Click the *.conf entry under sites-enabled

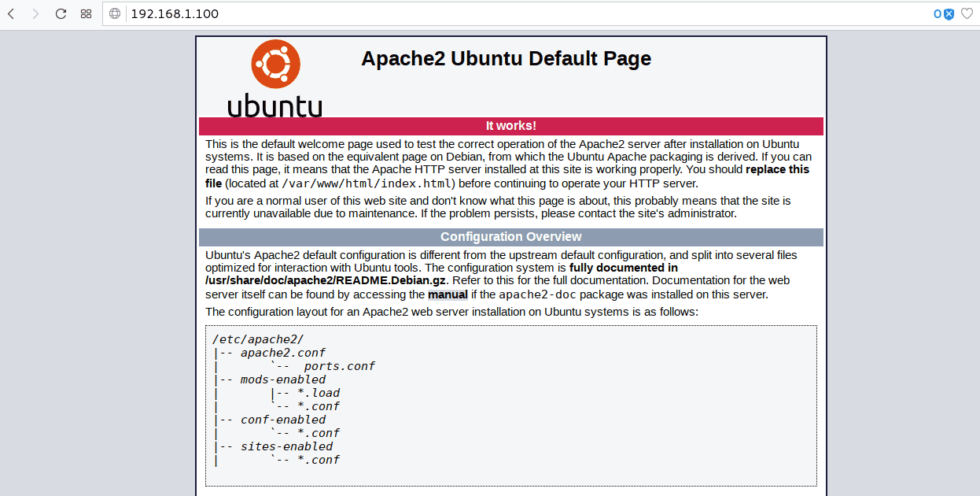pyautogui.click(x=319, y=460)
